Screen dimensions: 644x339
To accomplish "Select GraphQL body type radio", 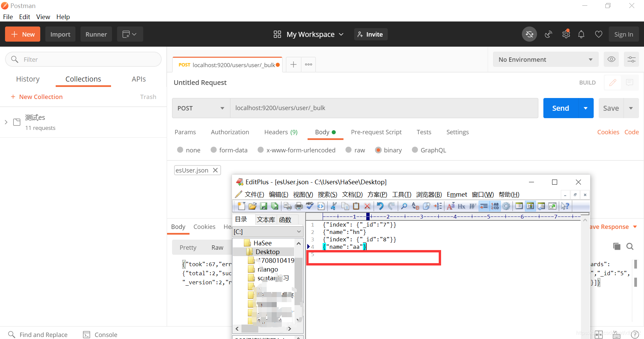I will coord(415,150).
